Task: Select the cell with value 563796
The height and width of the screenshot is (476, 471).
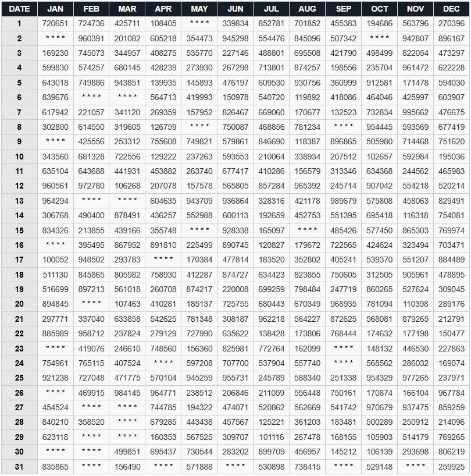Action: (x=416, y=23)
